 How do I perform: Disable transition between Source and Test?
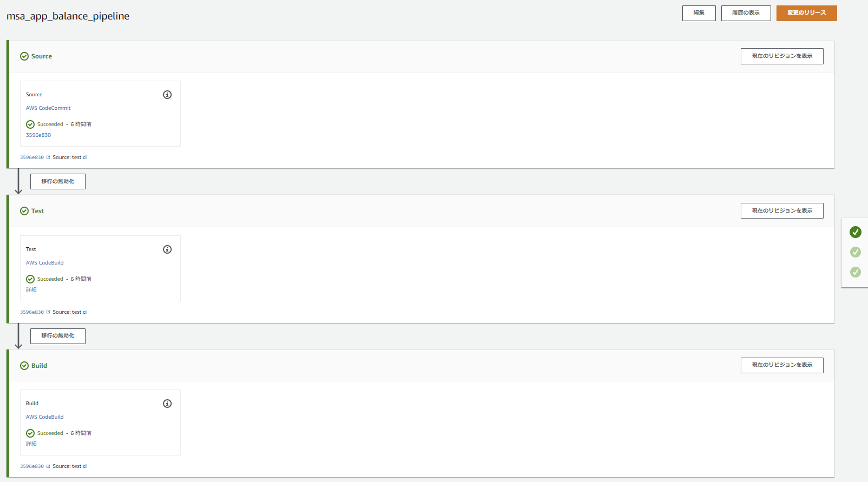58,181
